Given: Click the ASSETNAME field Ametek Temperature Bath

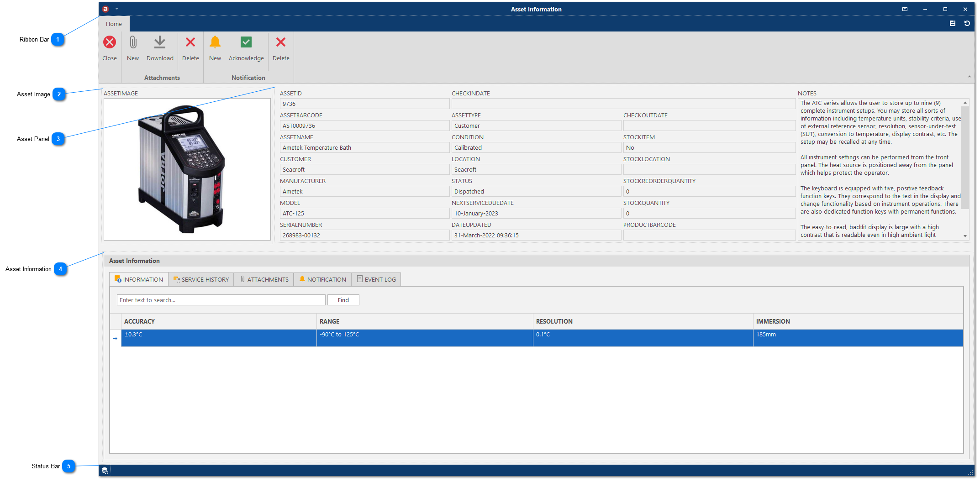Looking at the screenshot, I should (364, 147).
